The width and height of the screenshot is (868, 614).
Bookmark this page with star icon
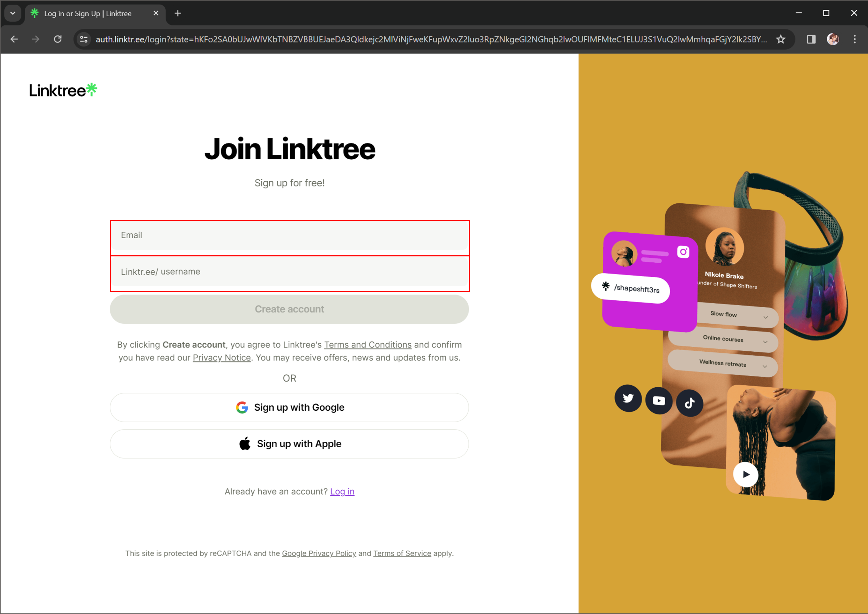(x=780, y=39)
